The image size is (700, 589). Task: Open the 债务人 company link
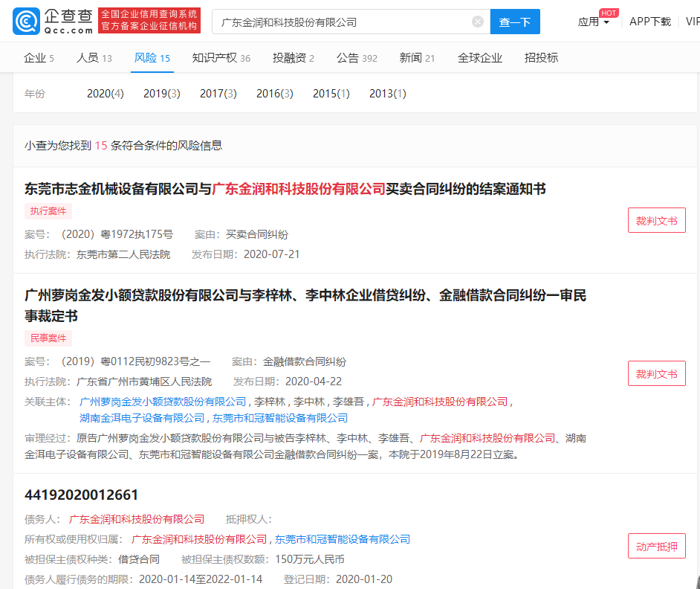coord(137,519)
